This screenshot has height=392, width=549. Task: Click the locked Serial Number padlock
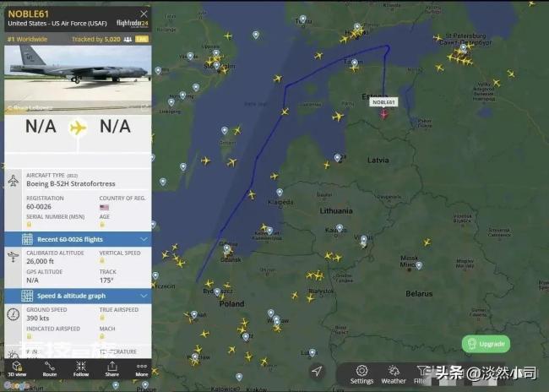[29, 225]
